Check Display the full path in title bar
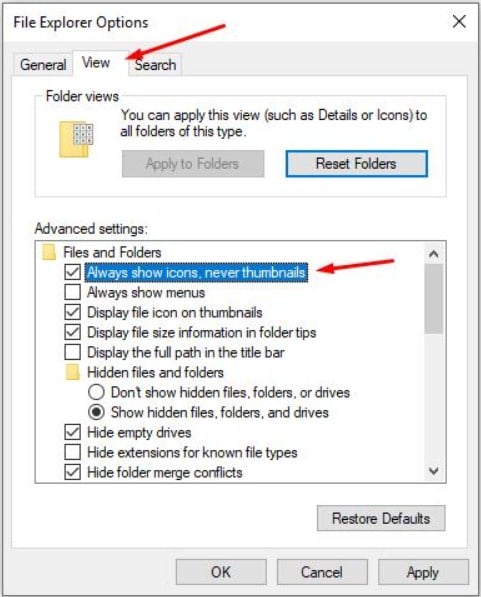Viewport: 481px width, 597px height. [x=72, y=352]
